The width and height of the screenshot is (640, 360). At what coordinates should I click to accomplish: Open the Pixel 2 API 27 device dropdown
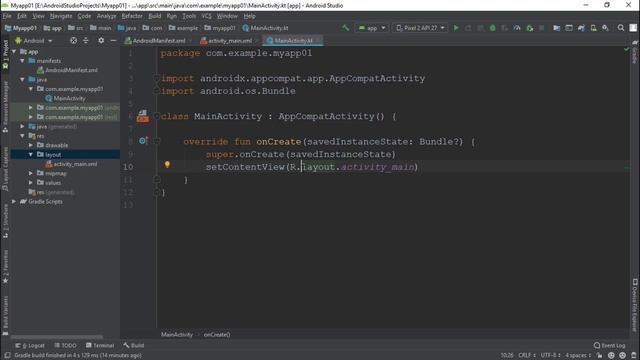[420, 28]
